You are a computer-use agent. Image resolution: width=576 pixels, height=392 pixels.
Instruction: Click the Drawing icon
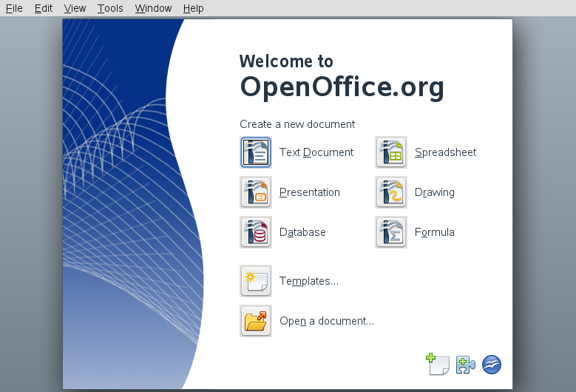(391, 192)
